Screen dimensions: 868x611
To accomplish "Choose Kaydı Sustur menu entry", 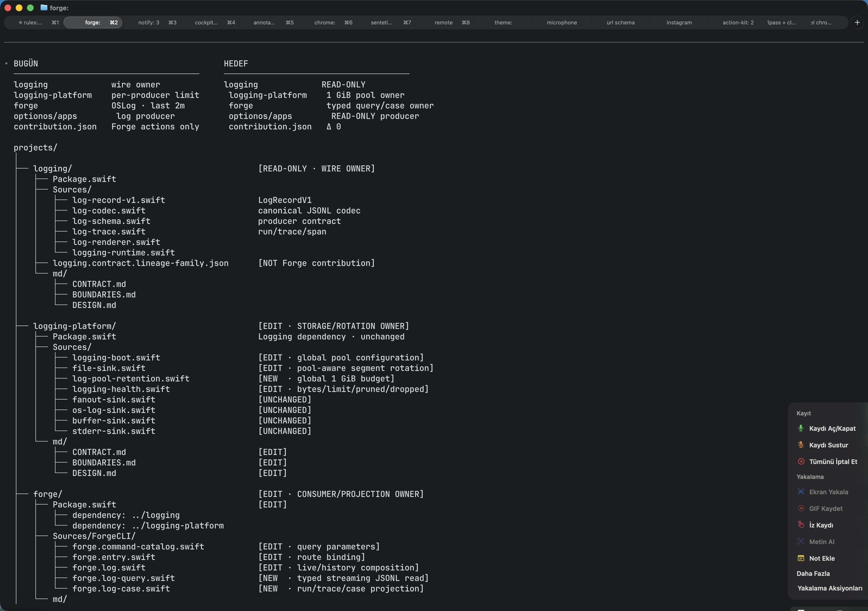I will pos(828,445).
